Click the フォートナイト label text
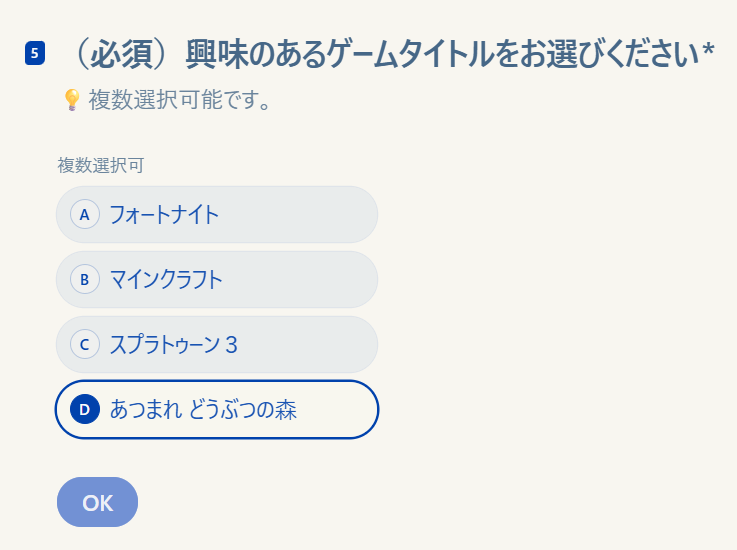 (x=164, y=214)
